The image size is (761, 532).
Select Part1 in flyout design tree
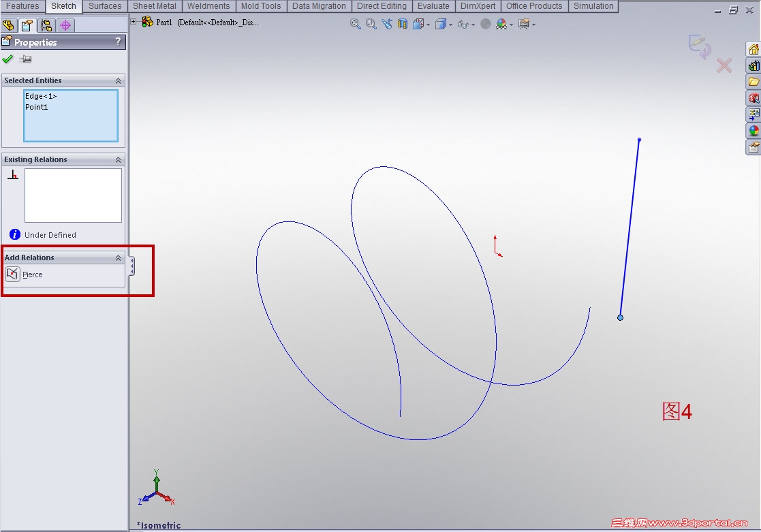coord(164,22)
